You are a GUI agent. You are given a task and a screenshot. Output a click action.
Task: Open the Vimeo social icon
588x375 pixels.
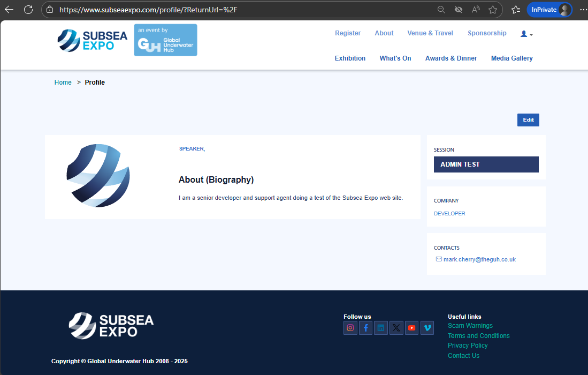[x=427, y=328]
